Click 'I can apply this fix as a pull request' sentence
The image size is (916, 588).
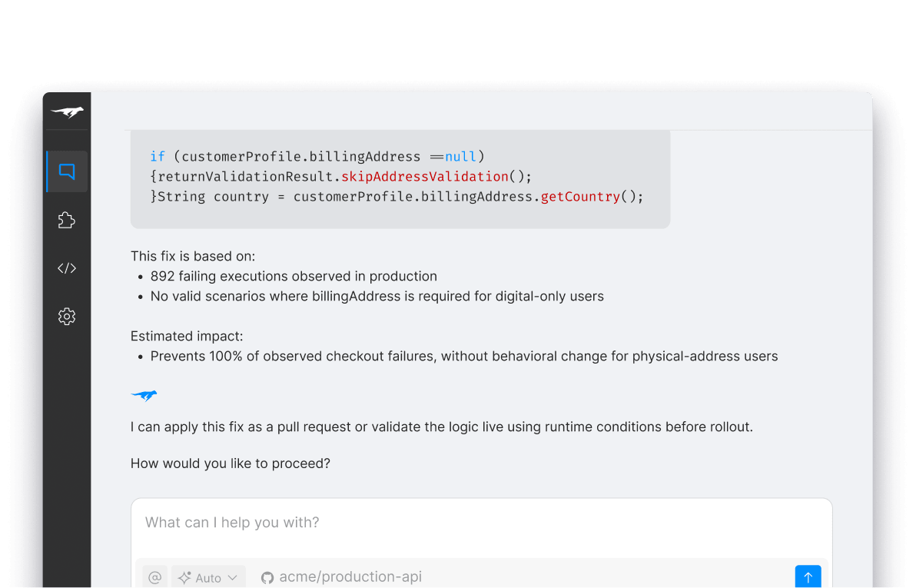click(442, 427)
